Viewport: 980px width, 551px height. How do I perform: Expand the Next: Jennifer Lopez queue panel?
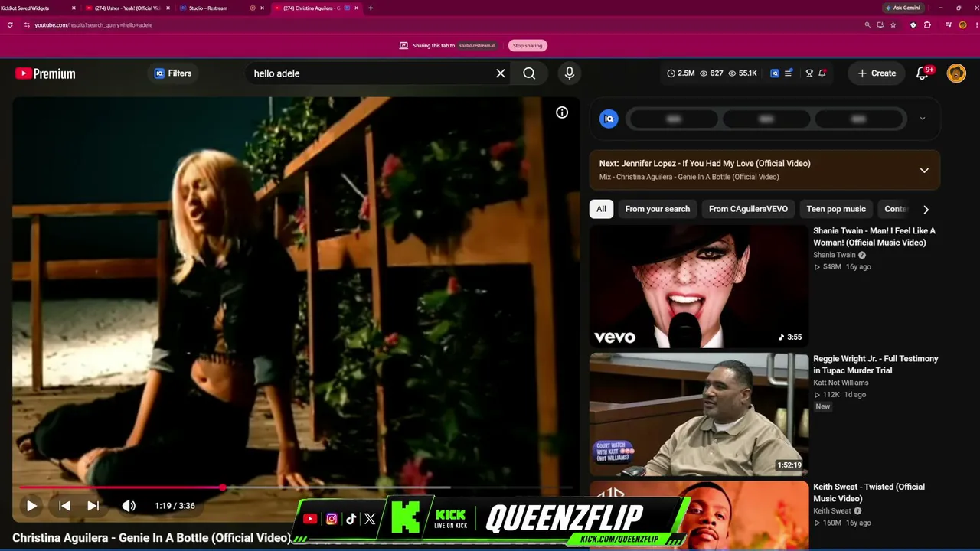pos(924,170)
